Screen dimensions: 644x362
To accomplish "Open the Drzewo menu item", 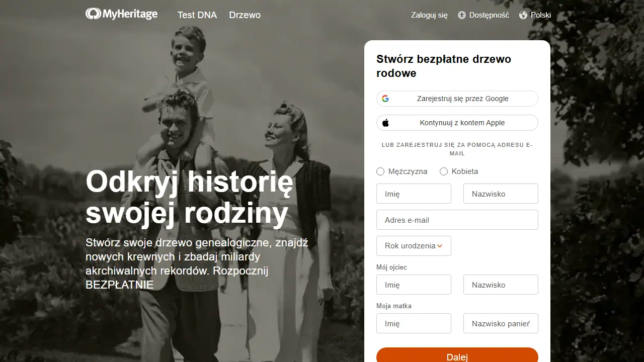I will (245, 15).
